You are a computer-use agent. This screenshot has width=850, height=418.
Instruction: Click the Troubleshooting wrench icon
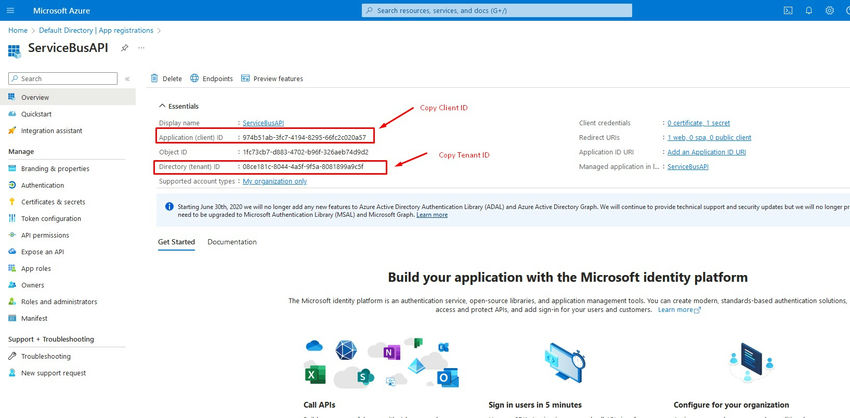click(x=12, y=356)
